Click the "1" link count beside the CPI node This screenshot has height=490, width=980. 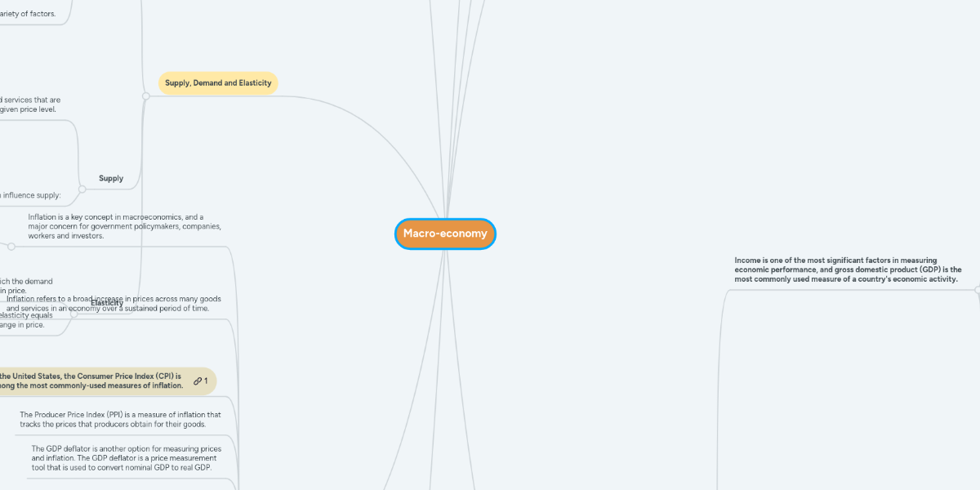(x=205, y=381)
